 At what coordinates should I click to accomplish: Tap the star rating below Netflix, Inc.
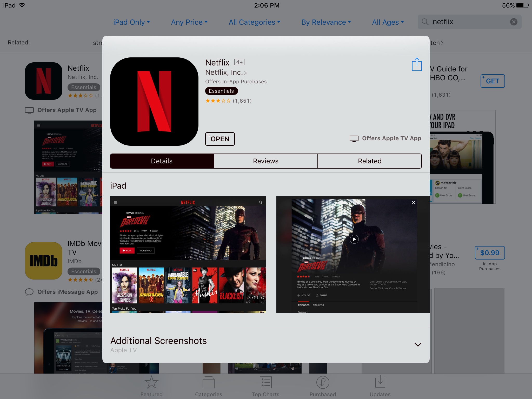click(218, 101)
